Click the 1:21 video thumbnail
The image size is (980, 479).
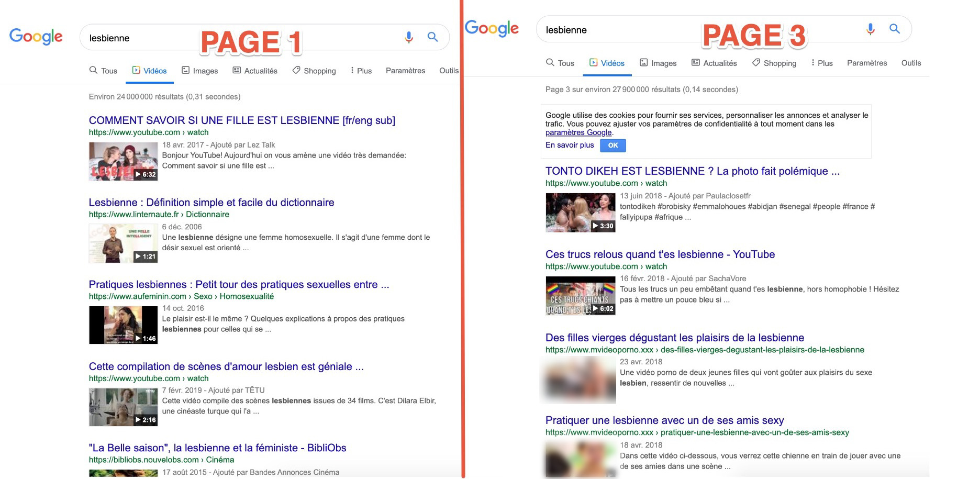(123, 243)
